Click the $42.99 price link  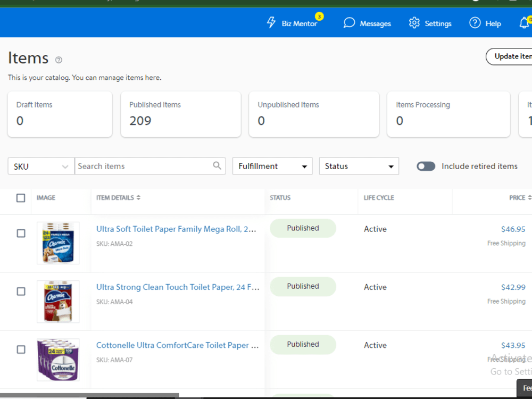click(513, 287)
